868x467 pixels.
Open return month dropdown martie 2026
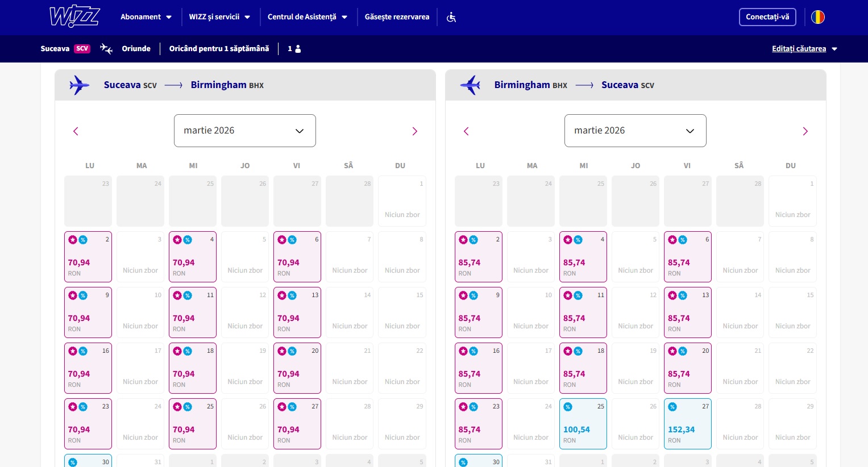(x=635, y=131)
